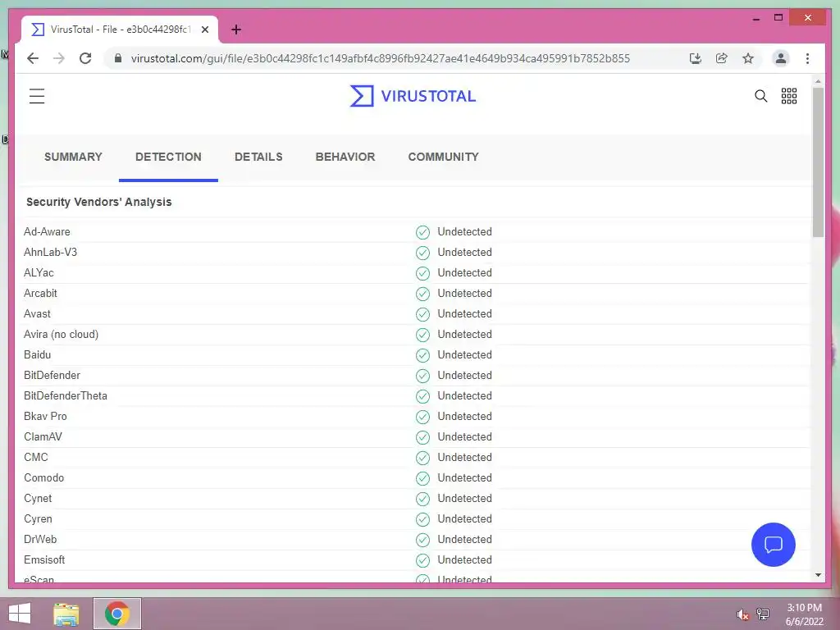Click the Bkav Pro vendor name
Screen dimensions: 840x630
[x=45, y=416]
